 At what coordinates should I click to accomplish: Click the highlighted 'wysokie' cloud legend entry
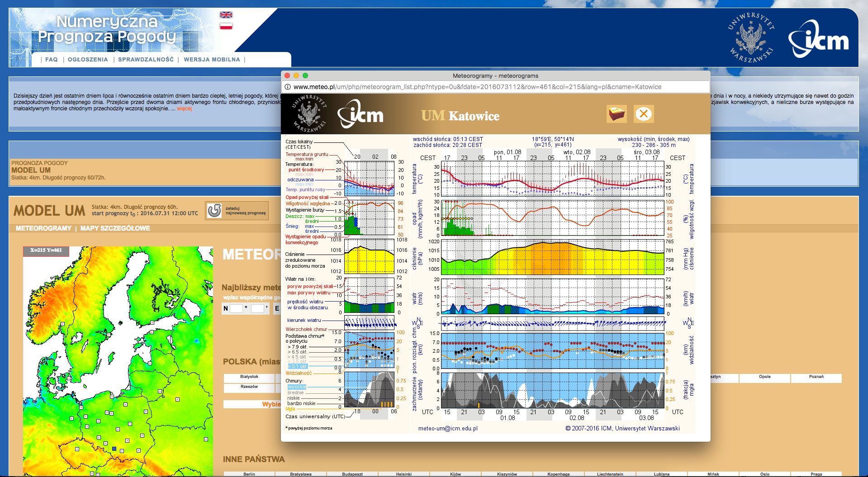tap(297, 387)
